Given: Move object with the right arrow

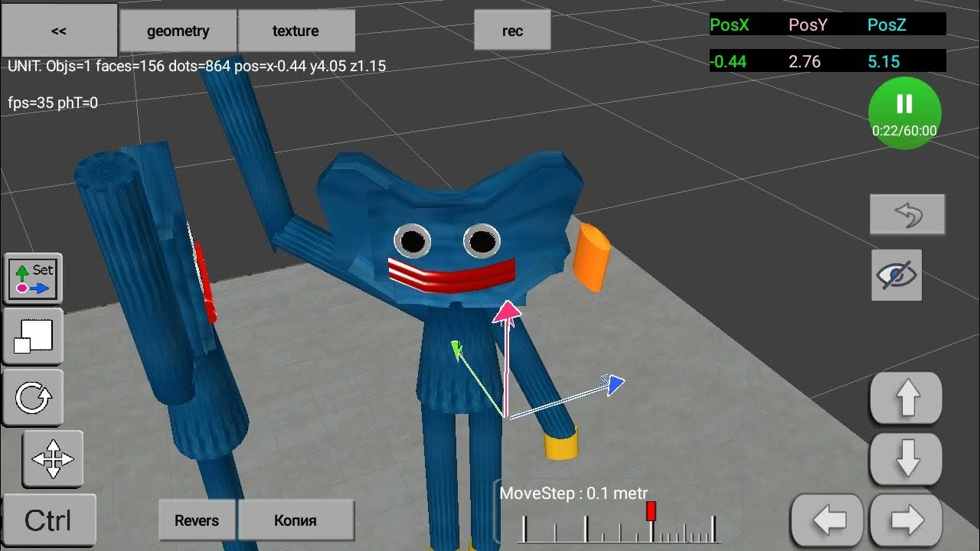Looking at the screenshot, I should point(907,521).
